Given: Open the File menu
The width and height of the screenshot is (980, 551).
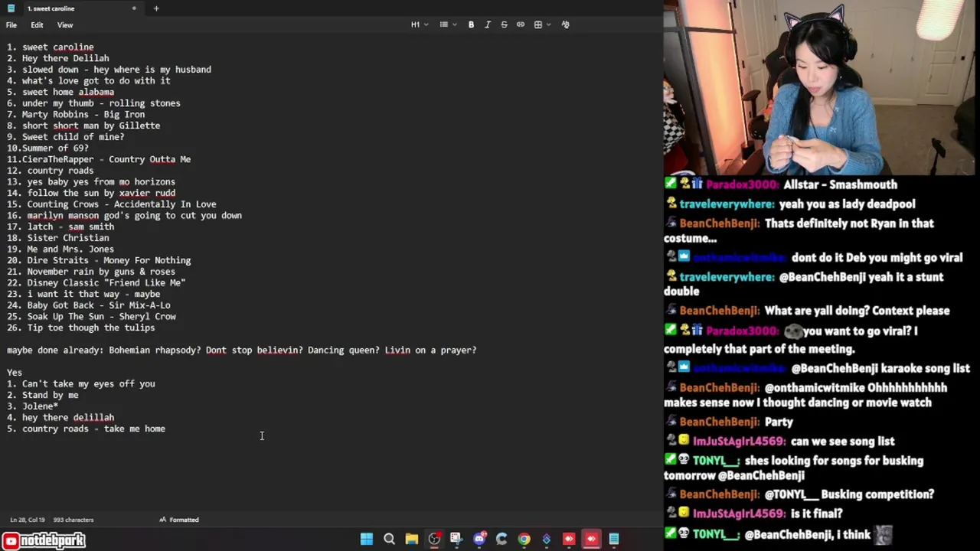Looking at the screenshot, I should coord(11,24).
